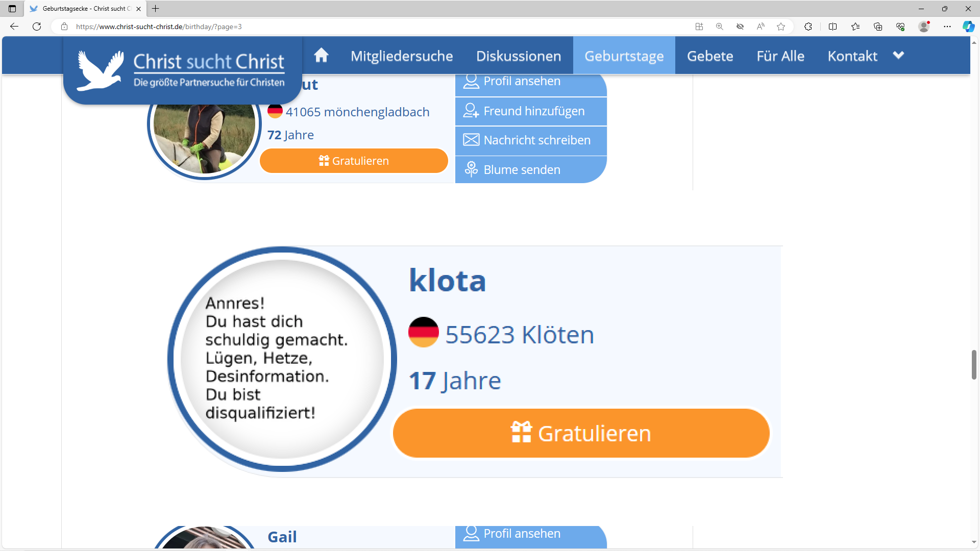
Task: Click the vertical page scrollbar thumb
Action: pyautogui.click(x=974, y=364)
